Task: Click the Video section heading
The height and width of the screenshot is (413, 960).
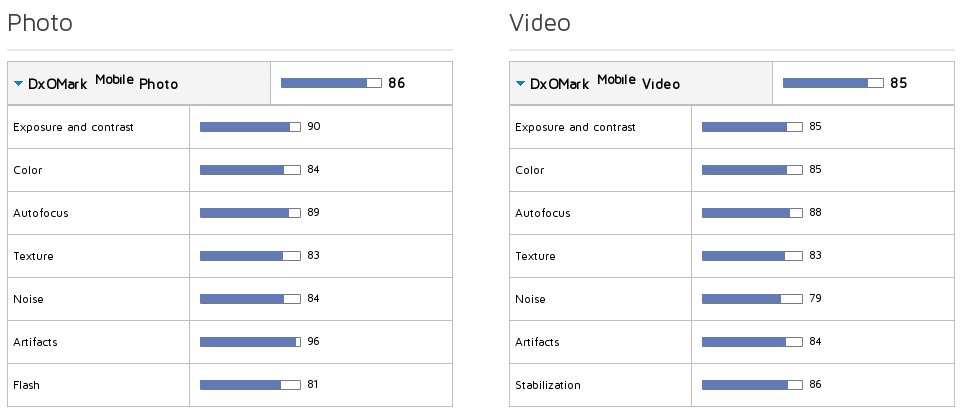Action: click(540, 23)
